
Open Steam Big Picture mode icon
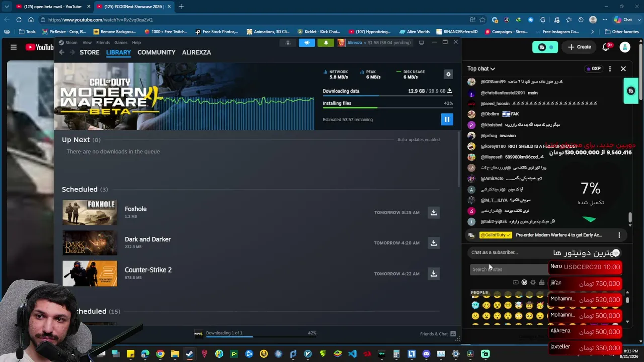point(421,42)
